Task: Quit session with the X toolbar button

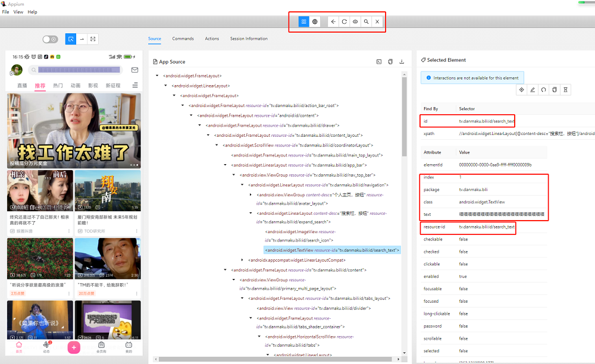Action: (377, 21)
